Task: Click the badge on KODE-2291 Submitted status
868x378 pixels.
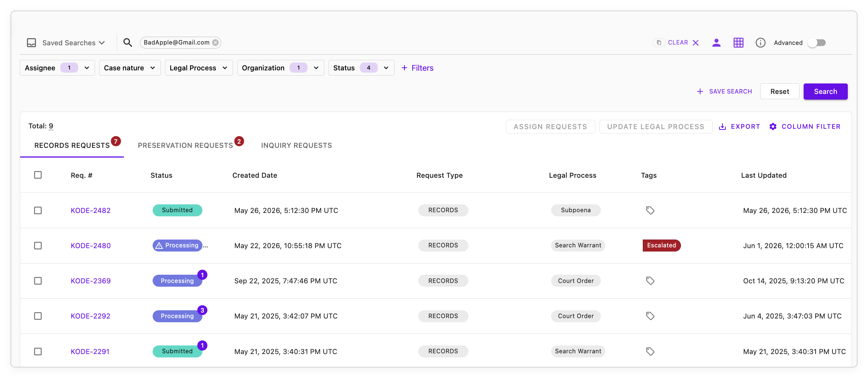Action: [x=202, y=345]
